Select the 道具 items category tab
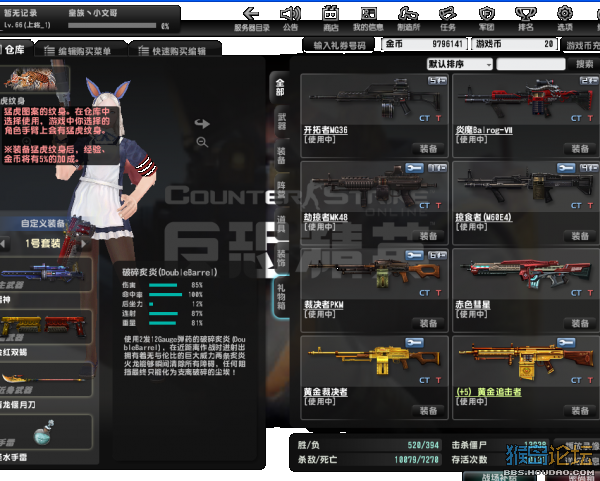The height and width of the screenshot is (481, 600). tap(281, 224)
